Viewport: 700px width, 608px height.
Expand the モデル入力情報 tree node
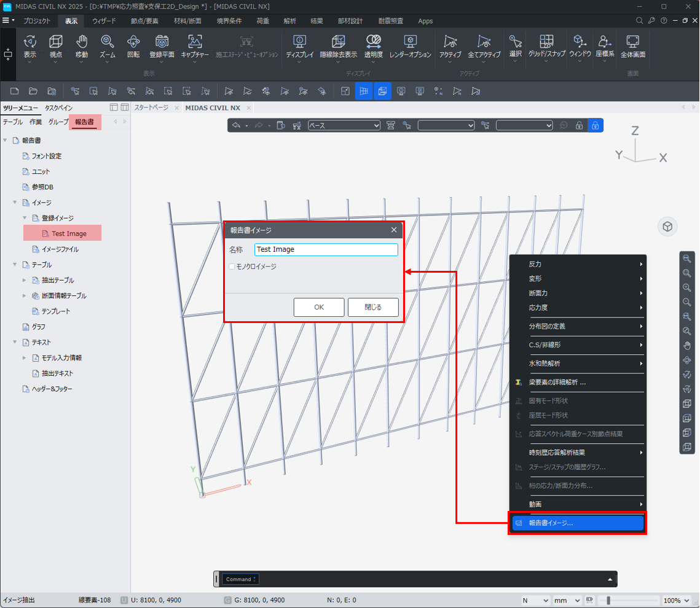(x=24, y=357)
